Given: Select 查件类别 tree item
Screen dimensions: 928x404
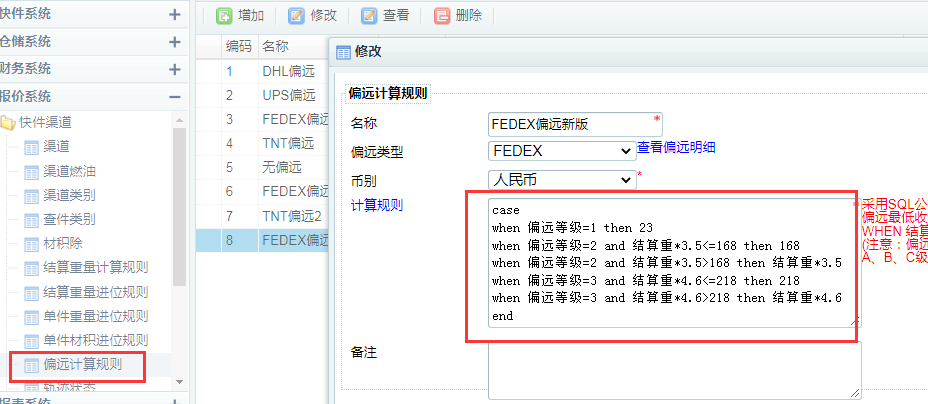Looking at the screenshot, I should coord(69,220).
